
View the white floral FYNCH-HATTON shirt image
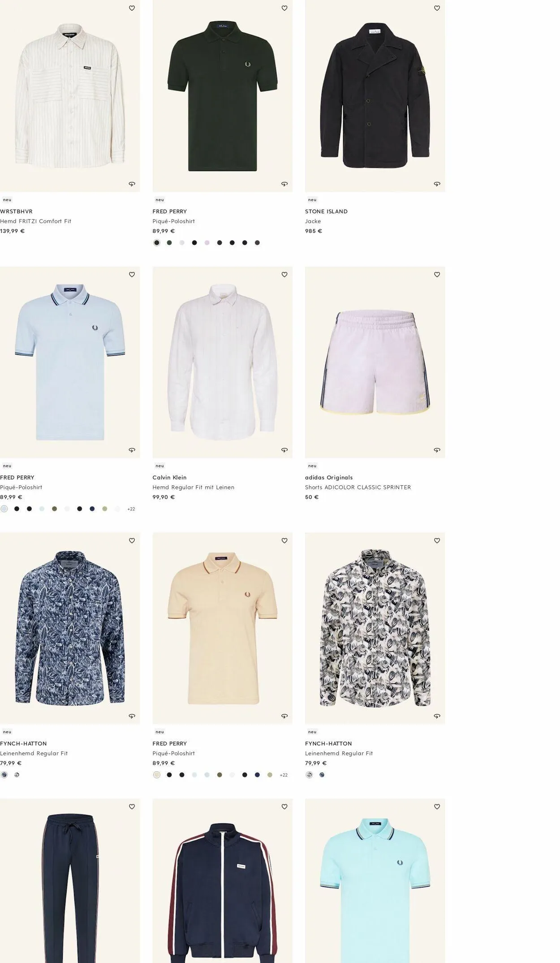(x=375, y=628)
